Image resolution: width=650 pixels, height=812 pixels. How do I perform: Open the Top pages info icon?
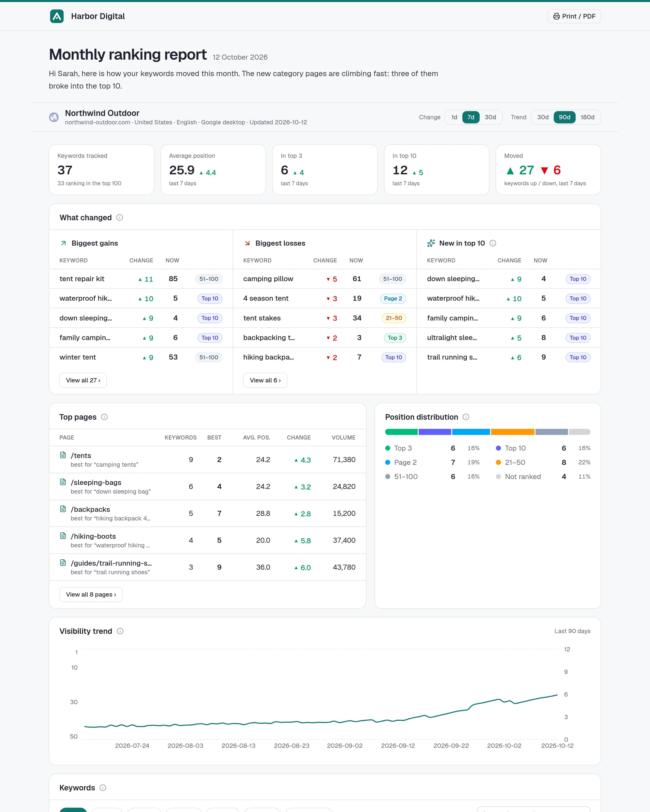coord(104,417)
